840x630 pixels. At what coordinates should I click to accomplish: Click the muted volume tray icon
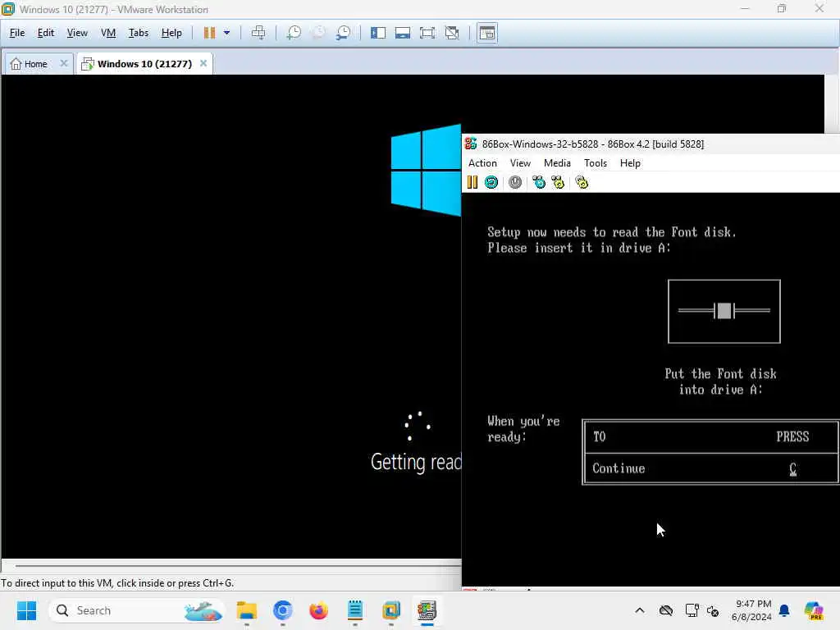pos(713,610)
